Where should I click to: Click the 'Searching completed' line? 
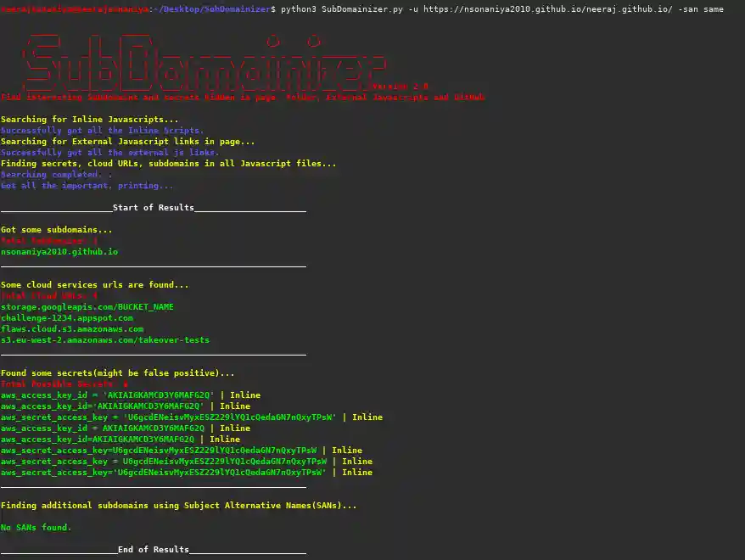pyautogui.click(x=57, y=174)
